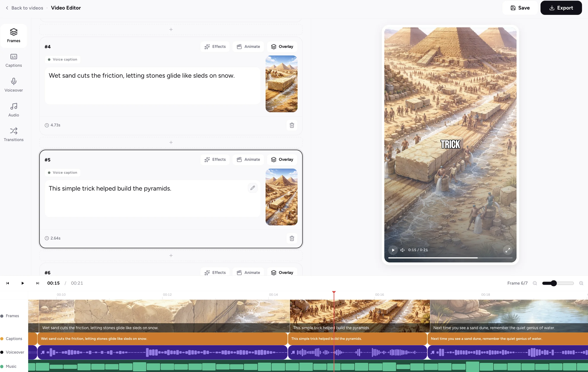
Task: Select orange 'Next time you see' caption clip
Action: [x=508, y=339]
